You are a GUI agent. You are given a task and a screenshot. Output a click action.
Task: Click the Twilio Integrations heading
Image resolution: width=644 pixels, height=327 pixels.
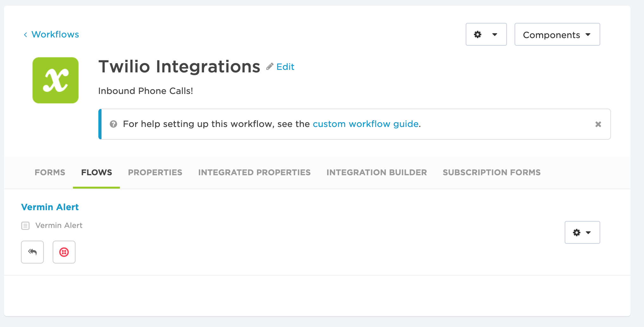tap(179, 66)
